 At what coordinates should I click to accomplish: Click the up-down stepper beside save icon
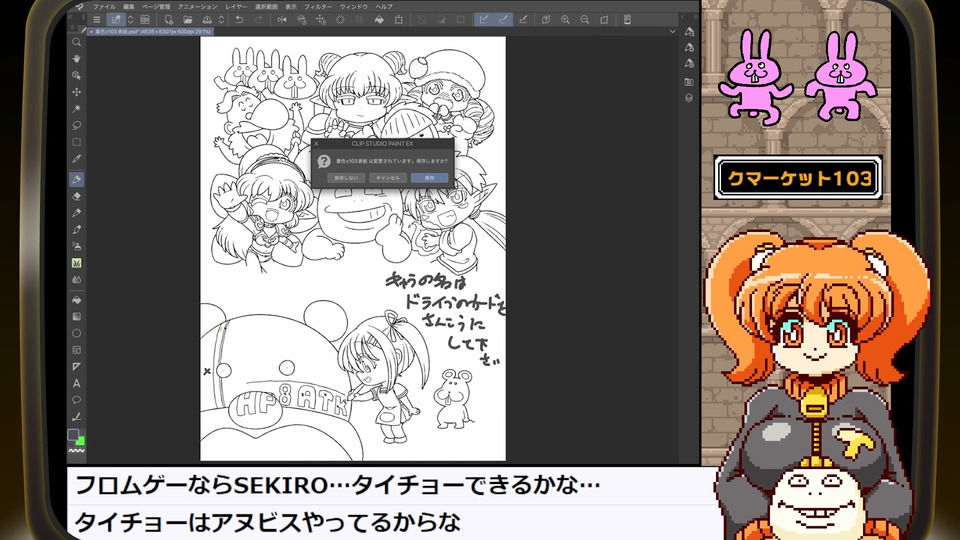pyautogui.click(x=221, y=20)
